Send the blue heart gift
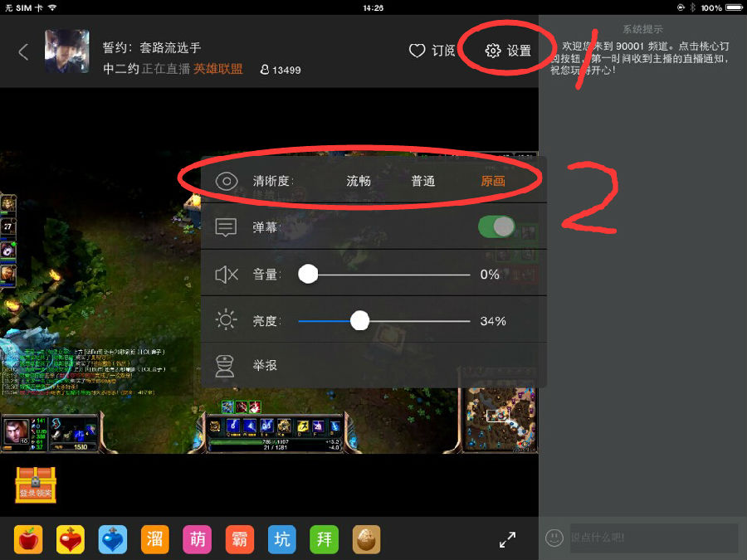The image size is (747, 560). pos(112,539)
